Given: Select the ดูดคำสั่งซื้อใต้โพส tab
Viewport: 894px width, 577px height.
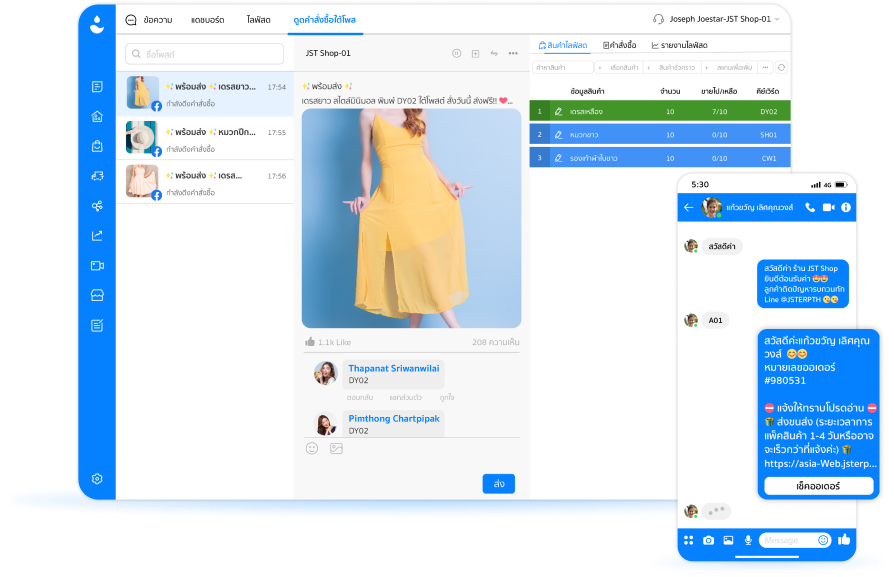Looking at the screenshot, I should tap(324, 20).
